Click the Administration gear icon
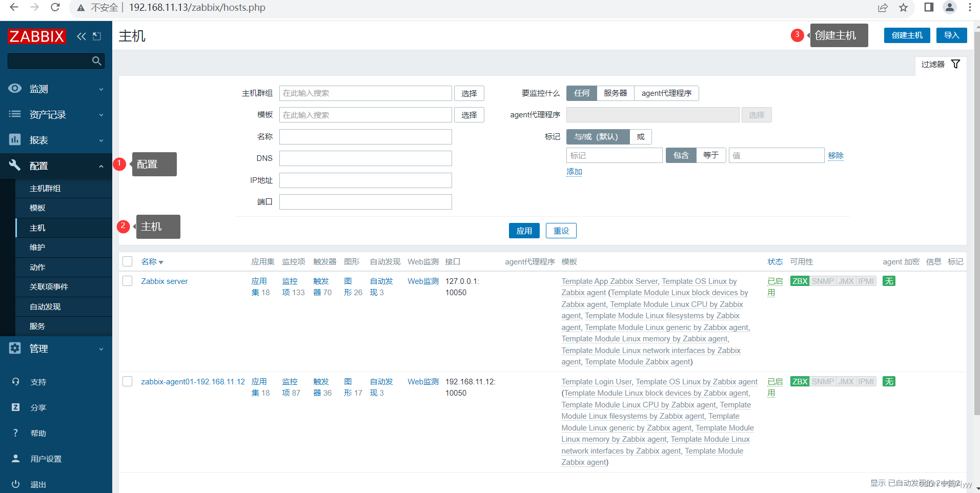 (15, 348)
